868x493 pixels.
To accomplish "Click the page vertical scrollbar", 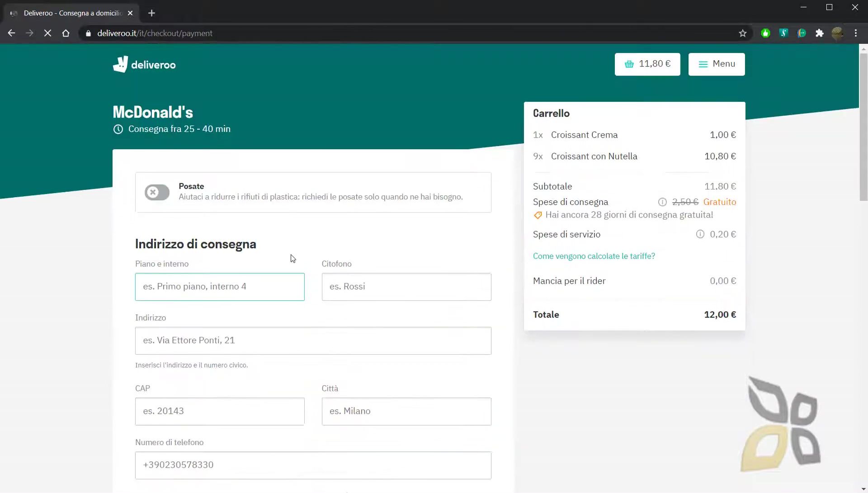I will [x=863, y=127].
